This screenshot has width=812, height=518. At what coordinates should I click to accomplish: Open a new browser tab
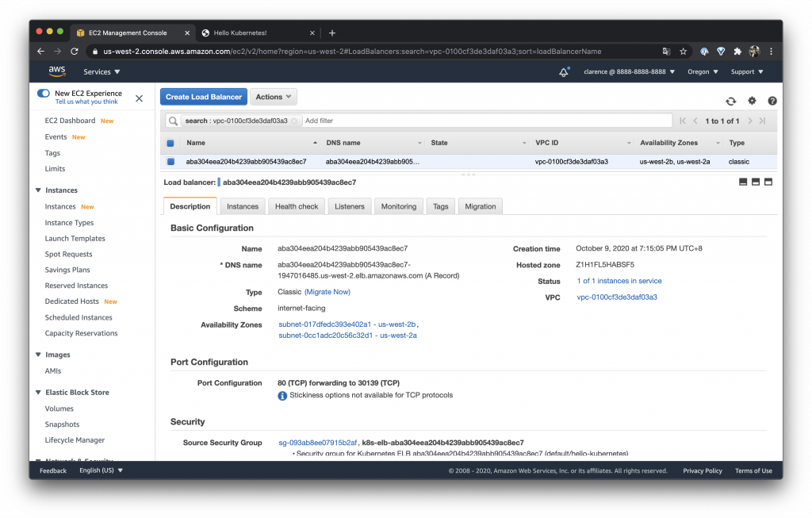pyautogui.click(x=332, y=33)
